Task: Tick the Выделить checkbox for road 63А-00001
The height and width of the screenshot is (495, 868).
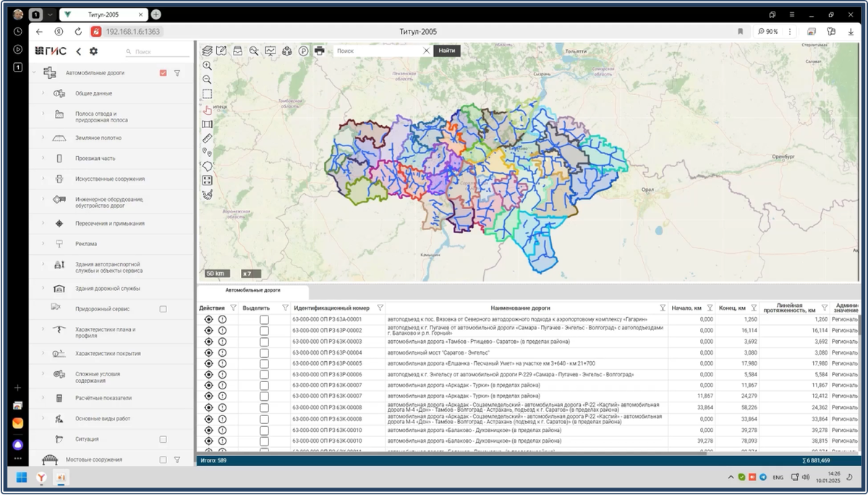Action: point(264,319)
